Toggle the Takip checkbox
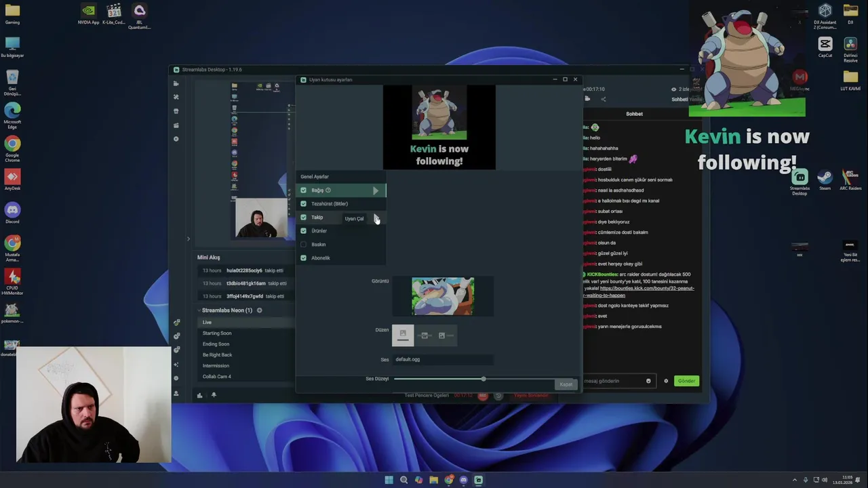This screenshot has height=488, width=868. 303,218
